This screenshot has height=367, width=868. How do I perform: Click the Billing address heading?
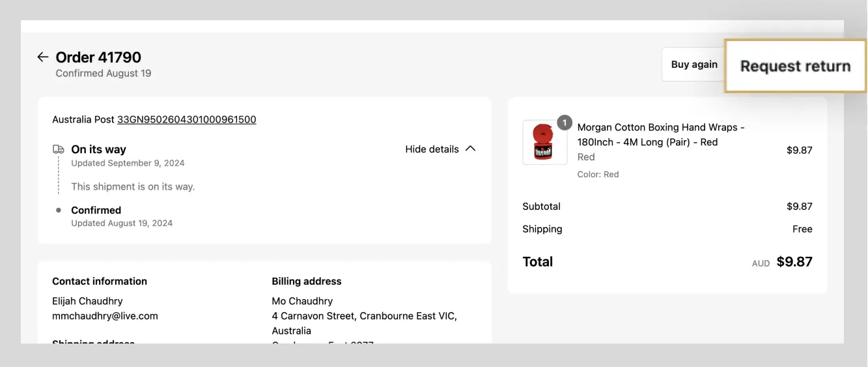point(307,282)
